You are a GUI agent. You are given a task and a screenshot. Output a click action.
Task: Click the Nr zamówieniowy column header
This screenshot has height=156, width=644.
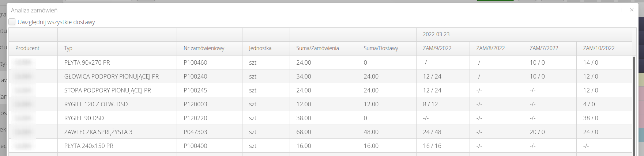(x=204, y=48)
